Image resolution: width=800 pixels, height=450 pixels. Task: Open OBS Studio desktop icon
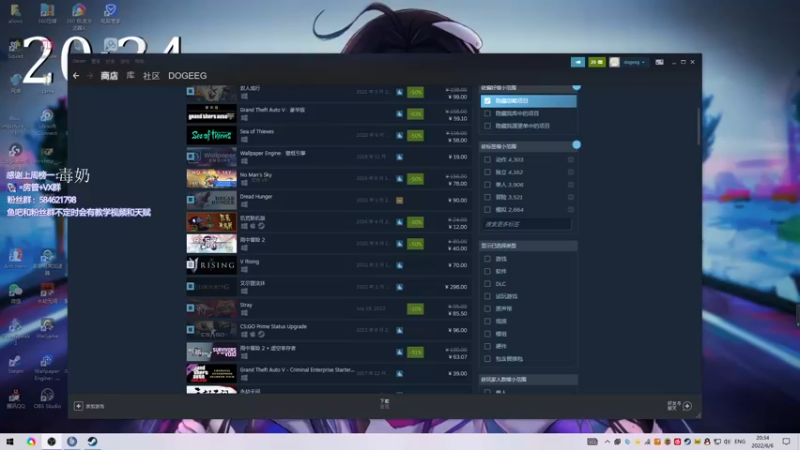pyautogui.click(x=47, y=399)
